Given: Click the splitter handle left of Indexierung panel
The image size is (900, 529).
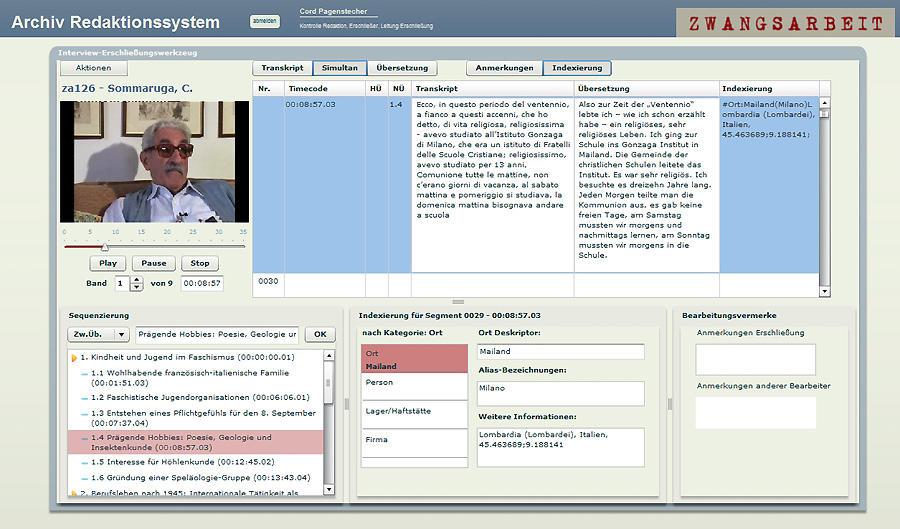Looking at the screenshot, I should tap(347, 404).
